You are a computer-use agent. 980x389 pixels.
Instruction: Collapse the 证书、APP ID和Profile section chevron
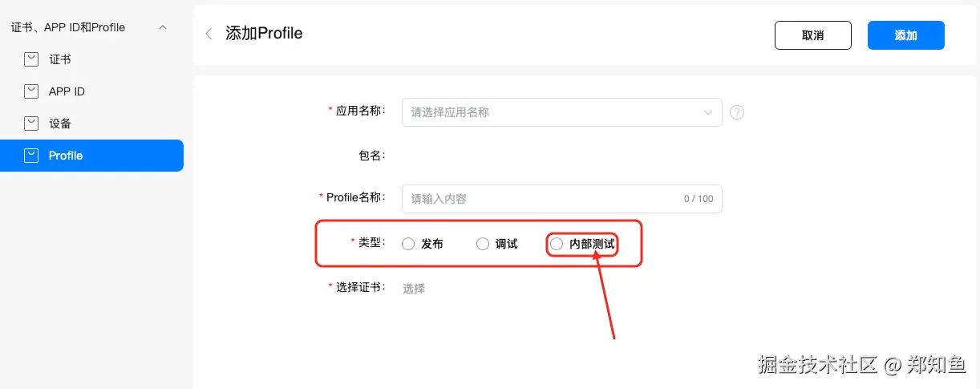tap(164, 27)
